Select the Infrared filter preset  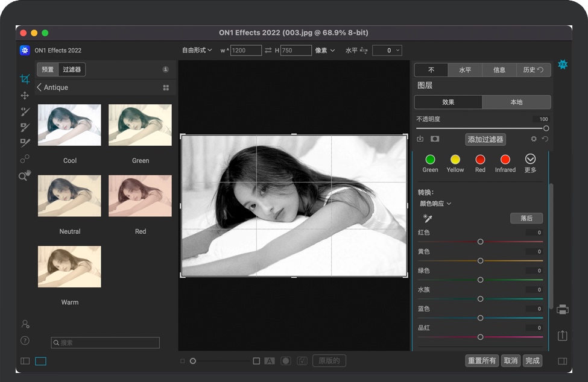pyautogui.click(x=505, y=160)
